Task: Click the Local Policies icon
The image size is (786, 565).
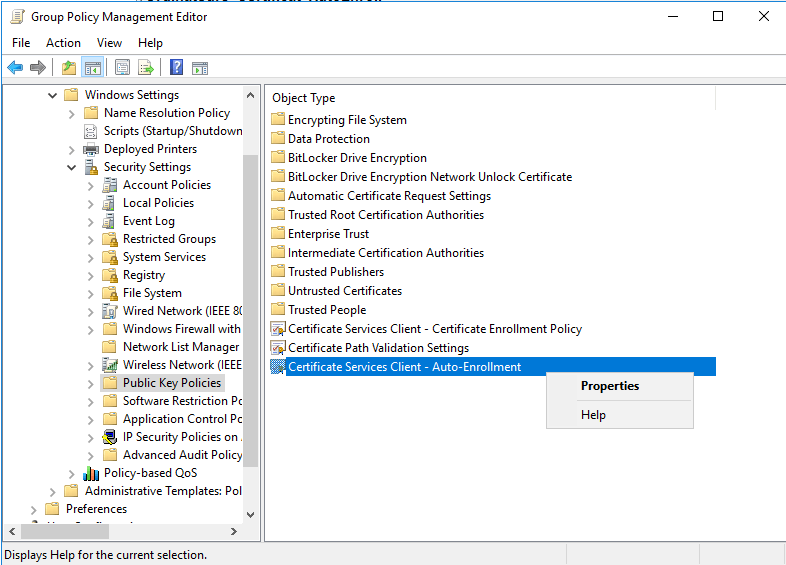Action: [108, 203]
